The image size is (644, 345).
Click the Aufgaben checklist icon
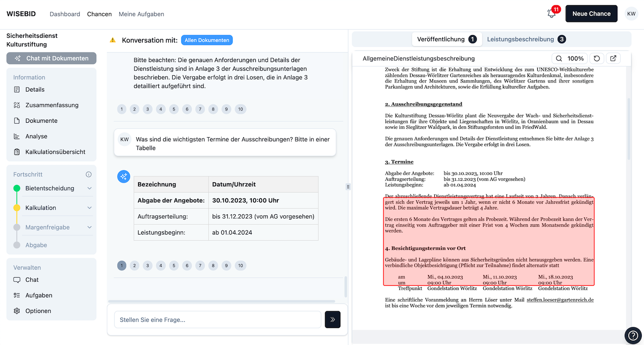click(x=17, y=295)
